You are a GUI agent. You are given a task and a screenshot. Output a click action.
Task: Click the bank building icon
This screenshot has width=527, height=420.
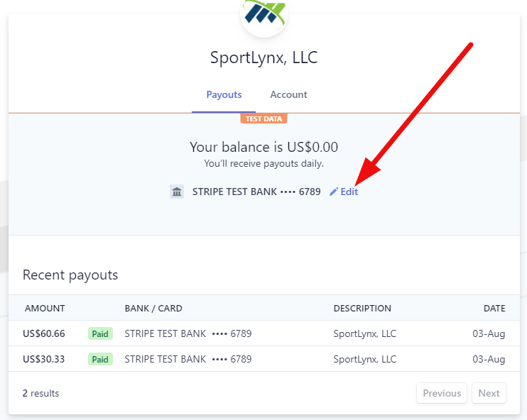[177, 192]
